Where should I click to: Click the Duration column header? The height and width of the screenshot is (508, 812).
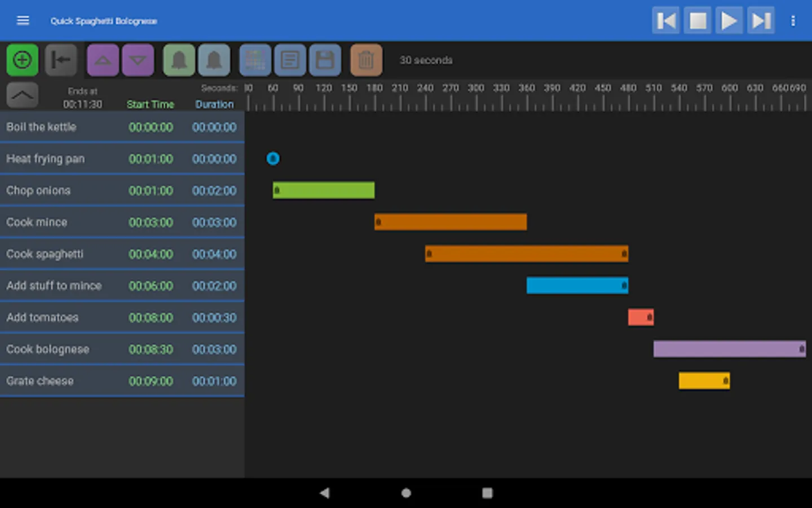[x=214, y=104]
